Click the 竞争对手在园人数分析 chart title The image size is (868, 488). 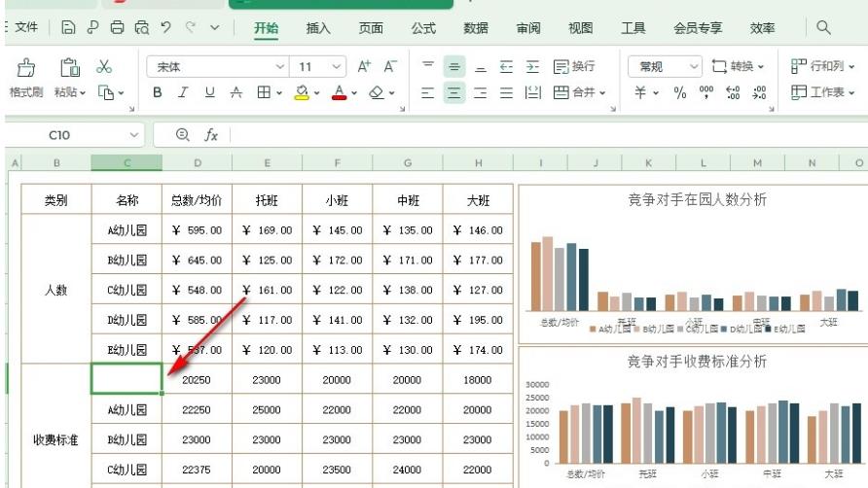[697, 199]
